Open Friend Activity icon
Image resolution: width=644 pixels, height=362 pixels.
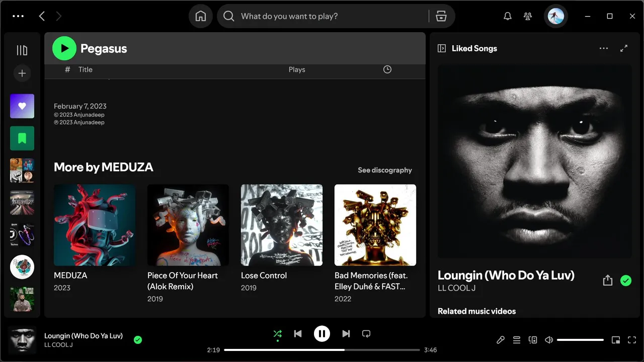[528, 16]
